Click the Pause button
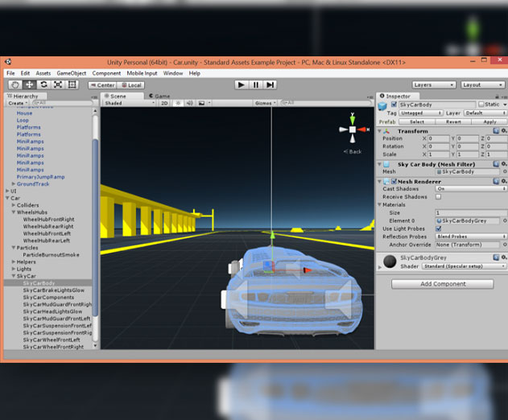The height and width of the screenshot is (420, 508). pyautogui.click(x=256, y=84)
